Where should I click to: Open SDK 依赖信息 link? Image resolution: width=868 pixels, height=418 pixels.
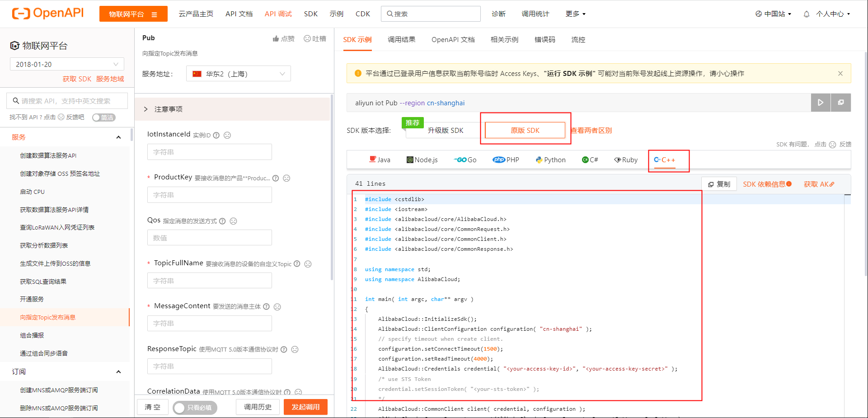[x=767, y=184]
